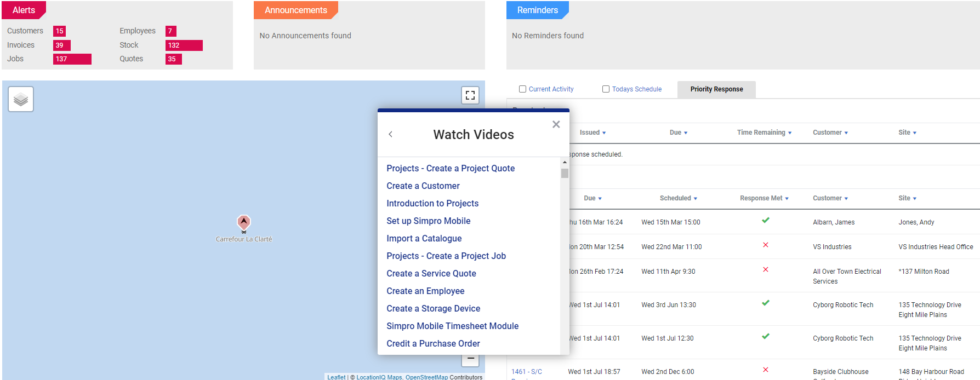
Task: Click the Customers alert count 15
Action: 59,31
